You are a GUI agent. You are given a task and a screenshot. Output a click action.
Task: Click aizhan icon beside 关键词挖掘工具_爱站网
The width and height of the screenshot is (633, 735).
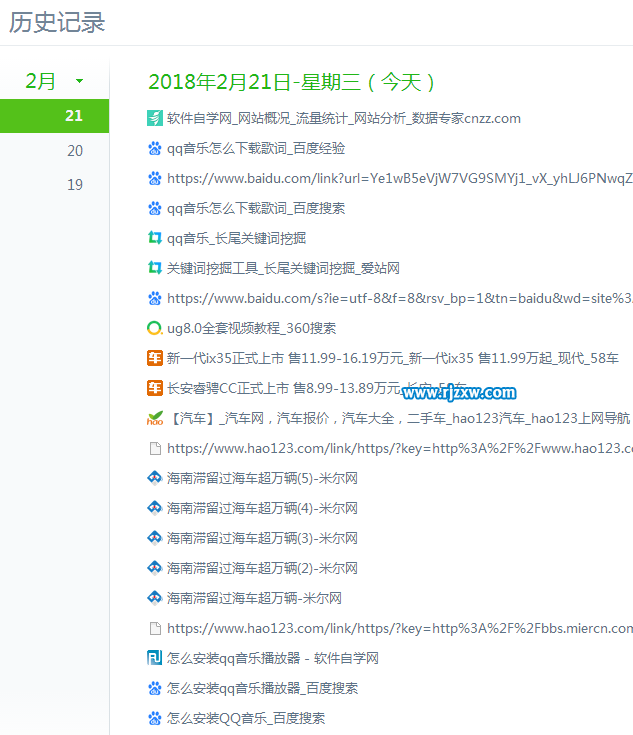pos(155,268)
